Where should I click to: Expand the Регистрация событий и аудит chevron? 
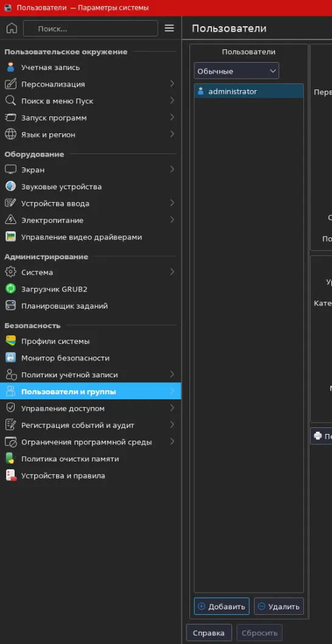pos(172,425)
